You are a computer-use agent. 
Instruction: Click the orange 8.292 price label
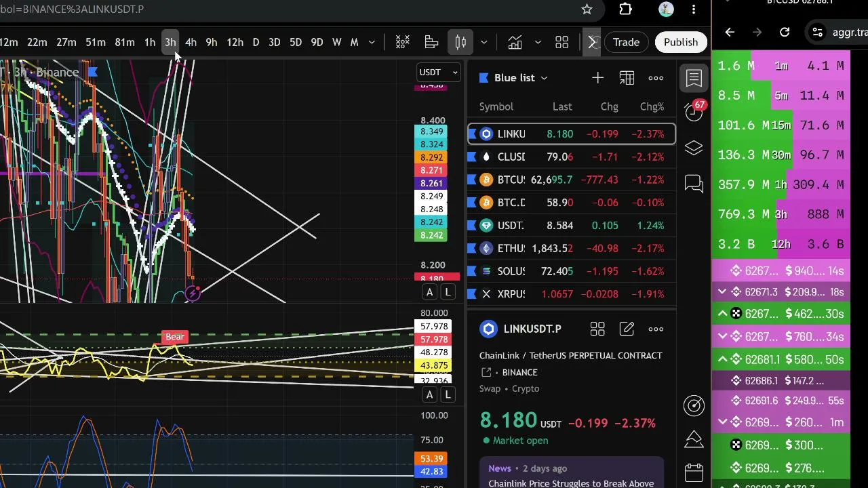[x=431, y=157]
